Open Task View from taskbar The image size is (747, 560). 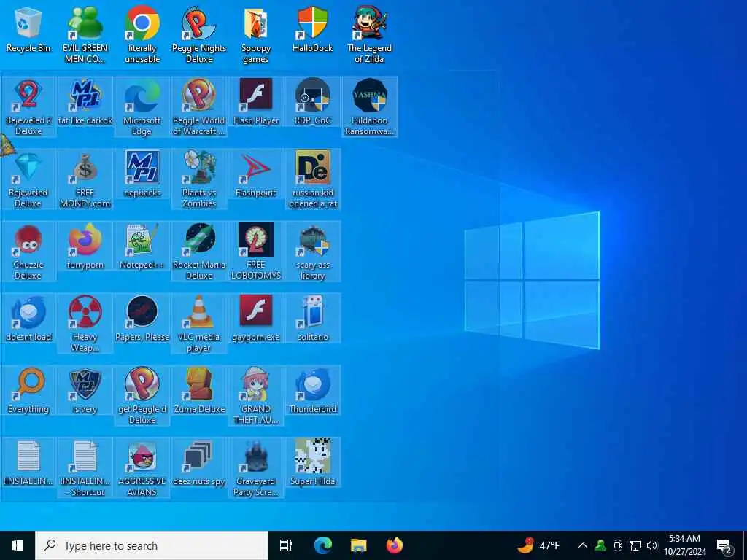pos(286,545)
